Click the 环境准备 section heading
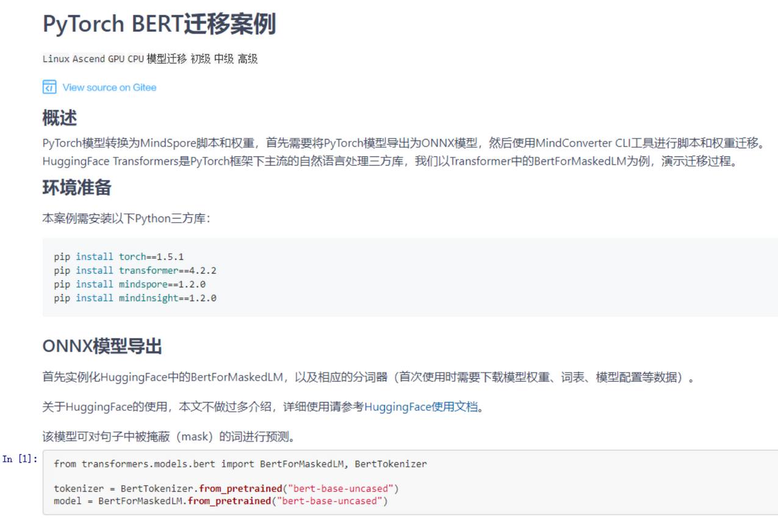 coord(76,187)
